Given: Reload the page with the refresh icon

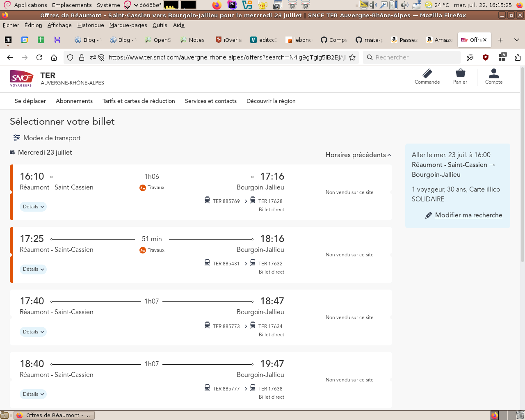Looking at the screenshot, I should [x=39, y=57].
